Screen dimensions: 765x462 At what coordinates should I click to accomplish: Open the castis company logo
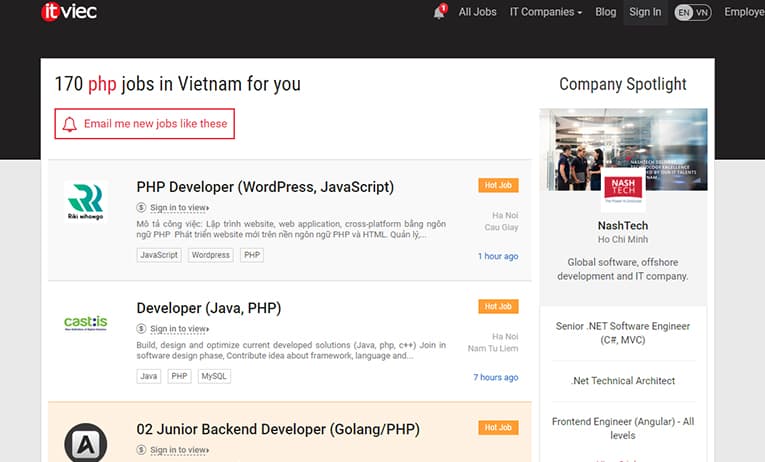86,322
